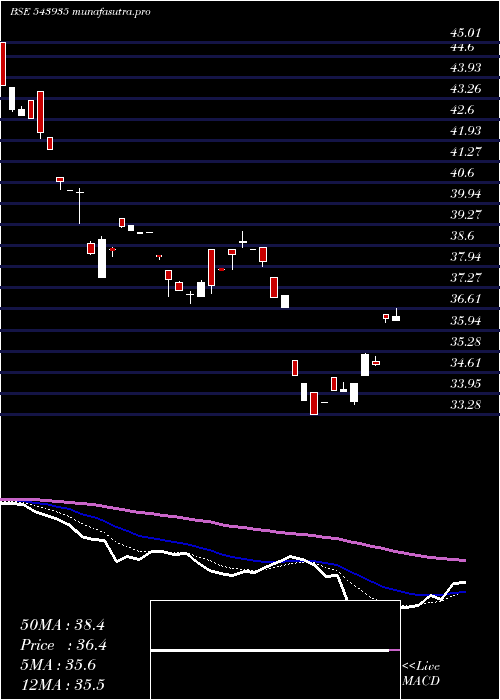Screen dimensions: 500x700
Task: Click the 33.28 price axis label
Action: coord(465,404)
